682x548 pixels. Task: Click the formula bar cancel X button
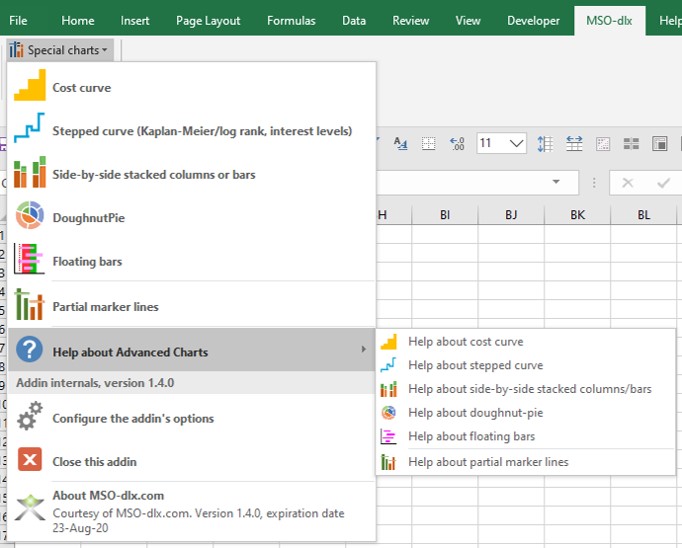tap(627, 183)
